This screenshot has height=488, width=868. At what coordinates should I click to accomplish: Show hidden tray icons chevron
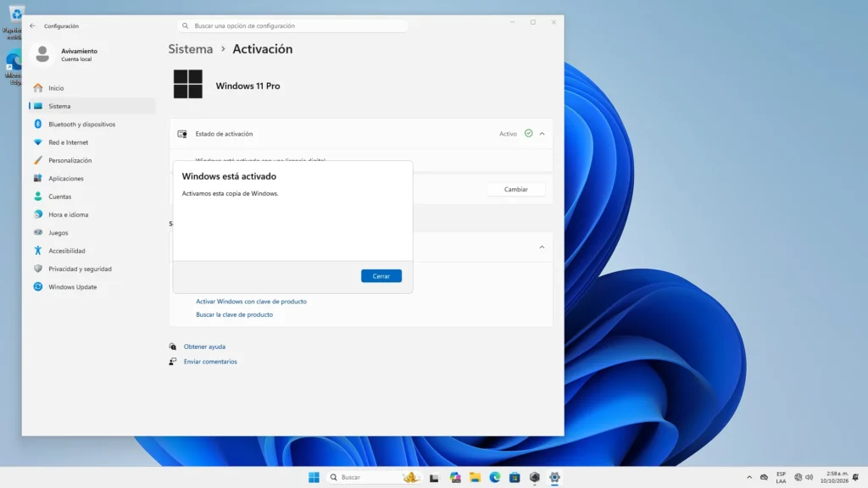pyautogui.click(x=749, y=477)
